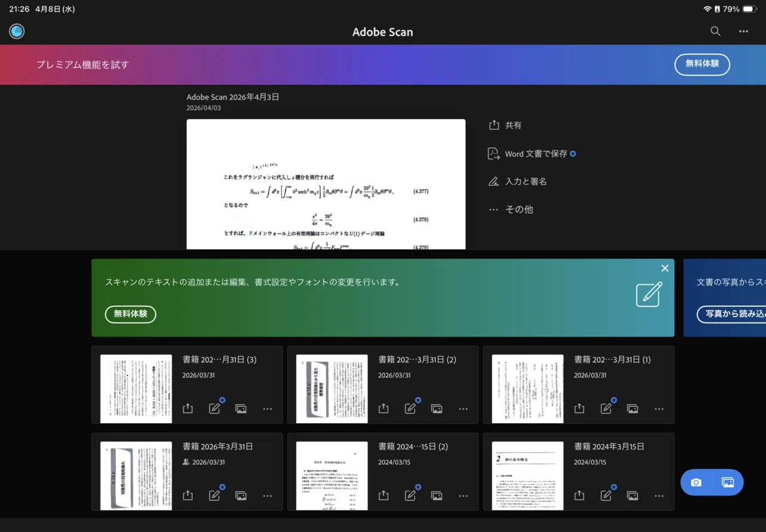Close the green text-edit promo card
Screen dimensions: 766x532
[665, 269]
